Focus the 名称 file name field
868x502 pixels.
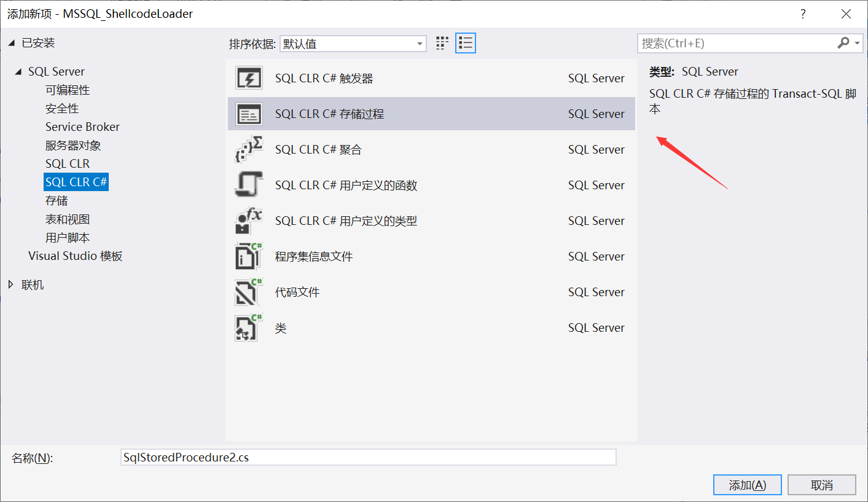pos(369,457)
